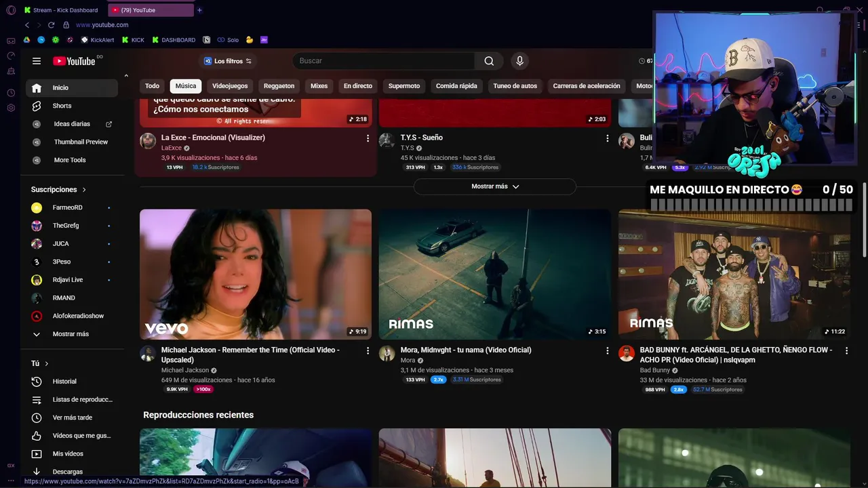Collapse the section with the sidebar up-arrow

(x=126, y=75)
